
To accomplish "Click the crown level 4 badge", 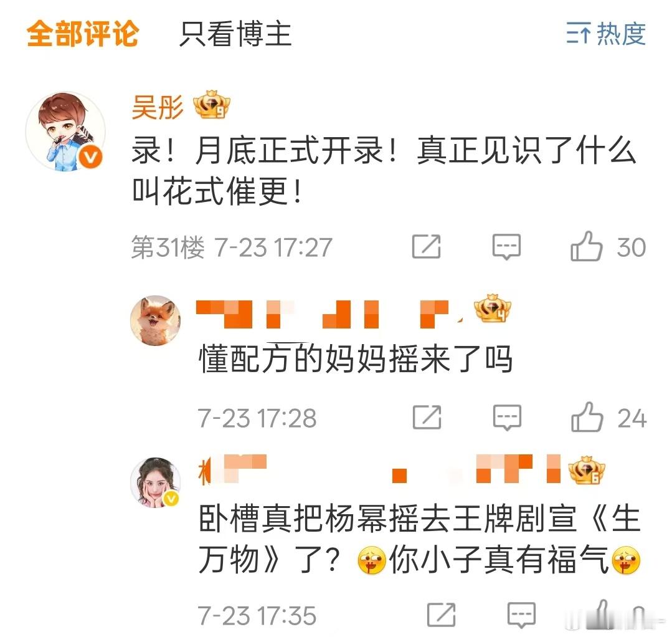I will point(493,309).
